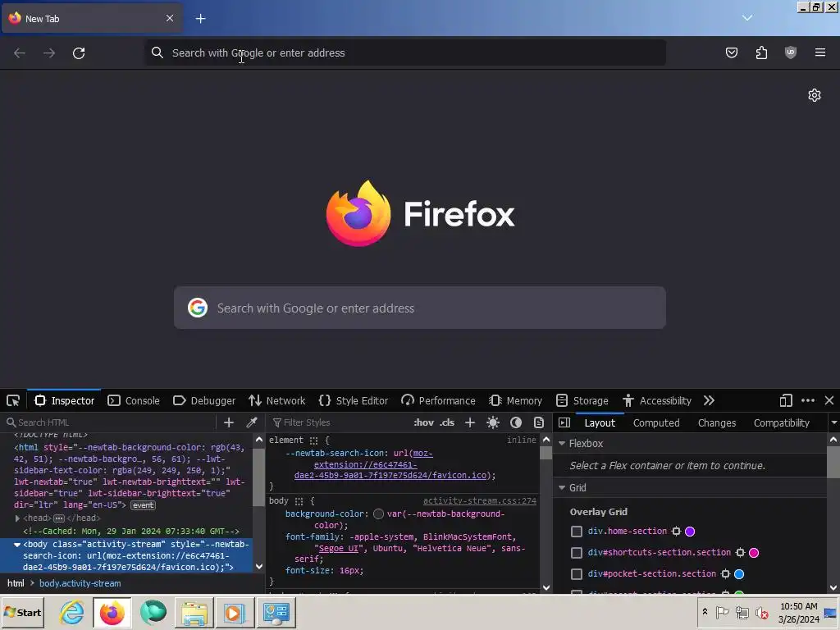The height and width of the screenshot is (630, 840).
Task: Toggle light color scheme simulation
Action: [x=493, y=422]
